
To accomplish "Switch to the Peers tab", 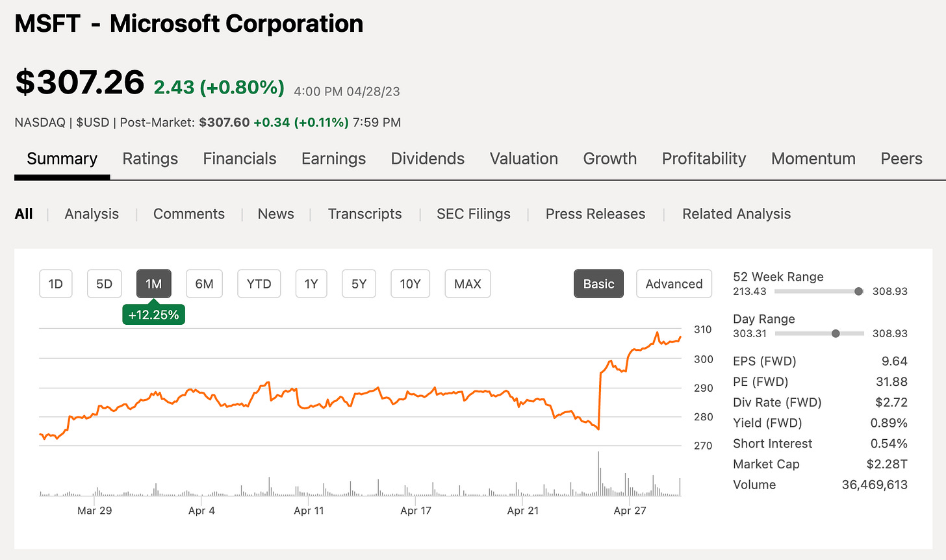I will pos(901,159).
